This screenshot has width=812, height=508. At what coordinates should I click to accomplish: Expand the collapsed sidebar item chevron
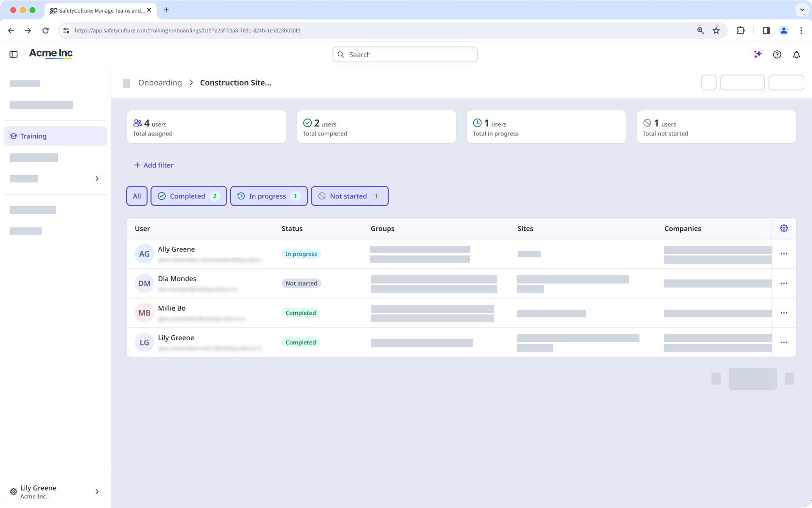(97, 179)
